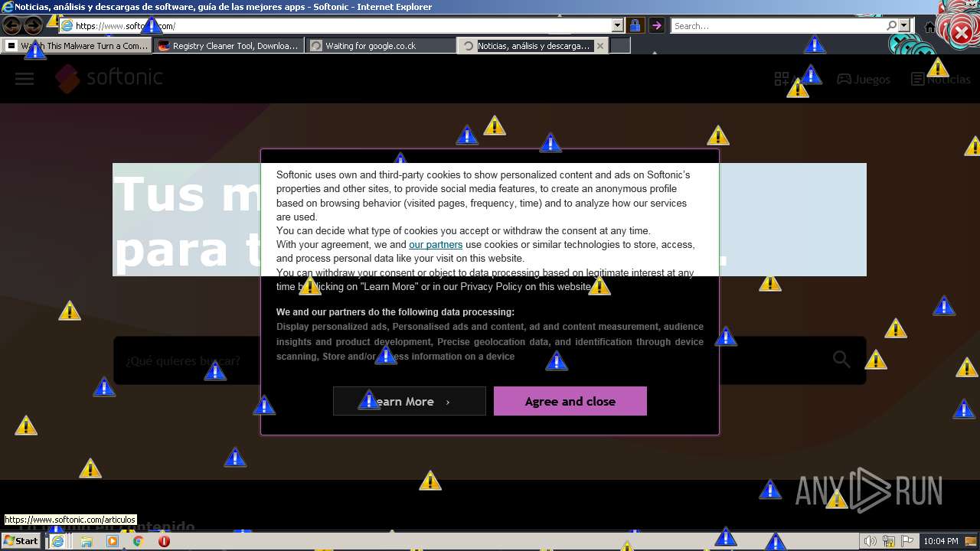Viewport: 980px width, 551px height.
Task: Open the apps grid icon in Softonic header
Action: coord(782,79)
